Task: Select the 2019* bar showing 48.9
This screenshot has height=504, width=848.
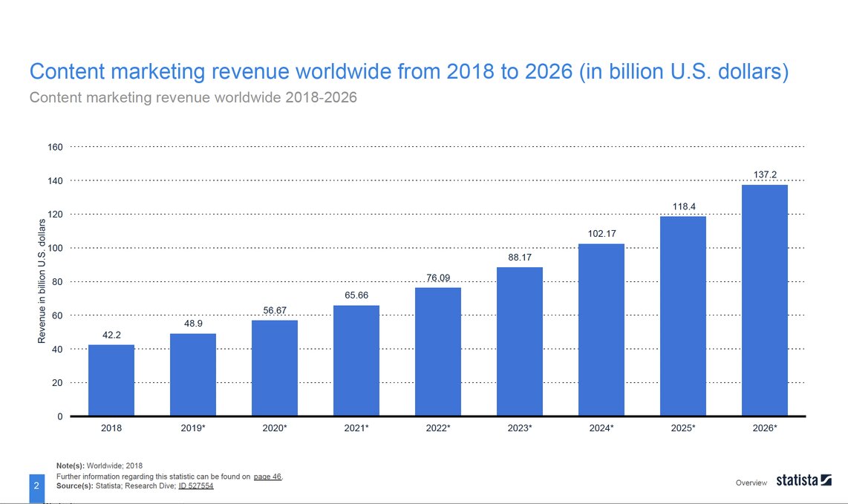Action: pos(193,375)
